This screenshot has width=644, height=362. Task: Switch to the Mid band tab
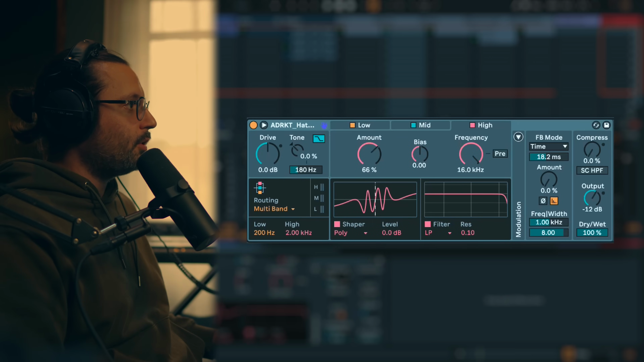(x=420, y=125)
